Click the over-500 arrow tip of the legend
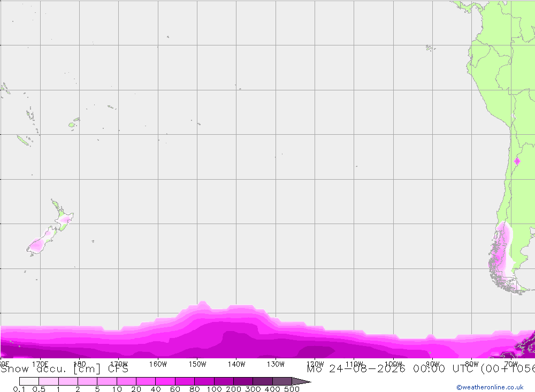The height and width of the screenshot is (392, 535). pos(302,381)
